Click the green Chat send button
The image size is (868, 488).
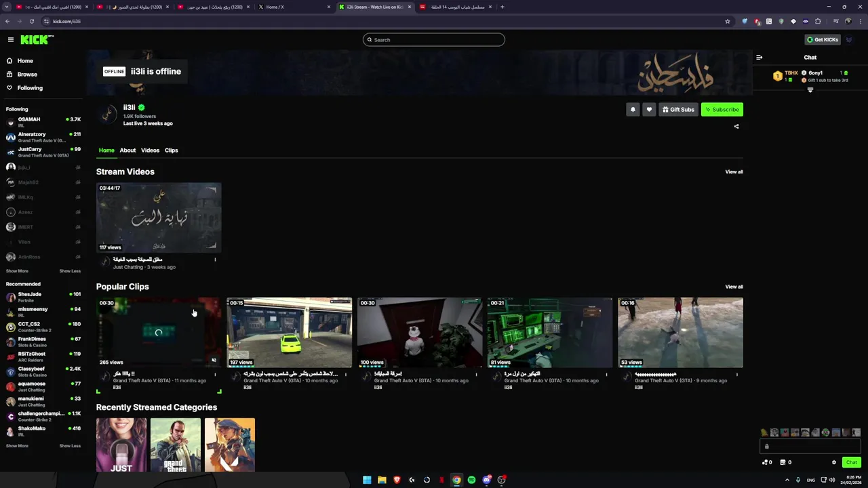(851, 462)
